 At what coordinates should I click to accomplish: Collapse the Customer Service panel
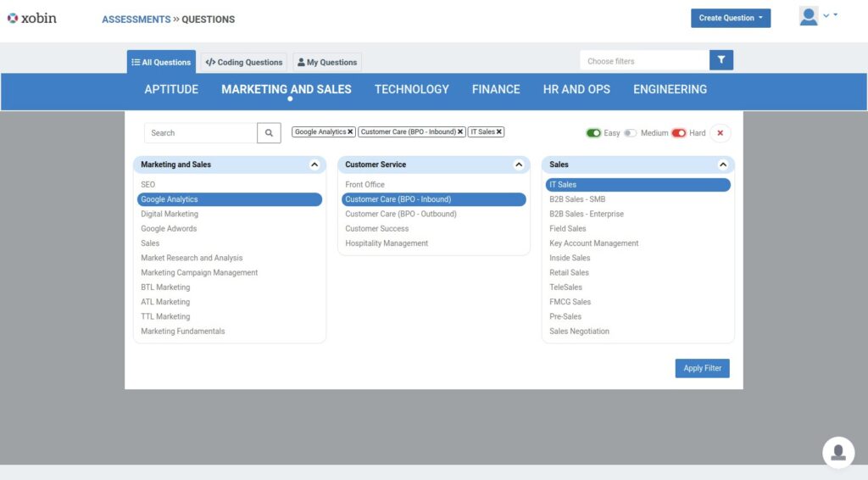519,165
